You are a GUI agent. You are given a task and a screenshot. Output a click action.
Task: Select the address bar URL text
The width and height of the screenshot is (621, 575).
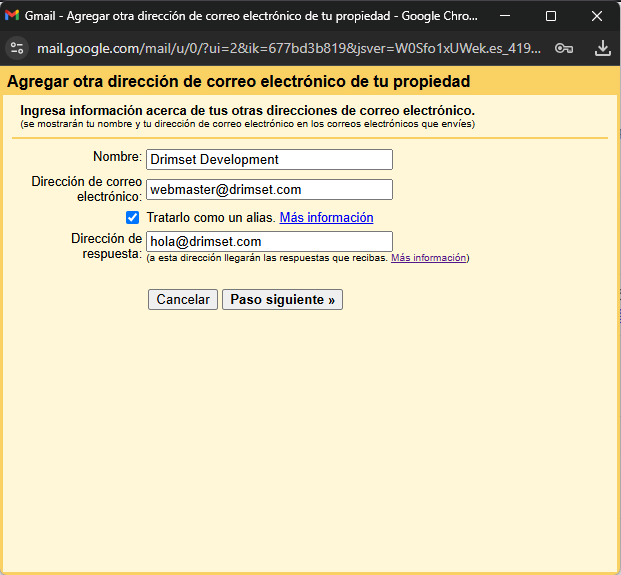point(290,48)
